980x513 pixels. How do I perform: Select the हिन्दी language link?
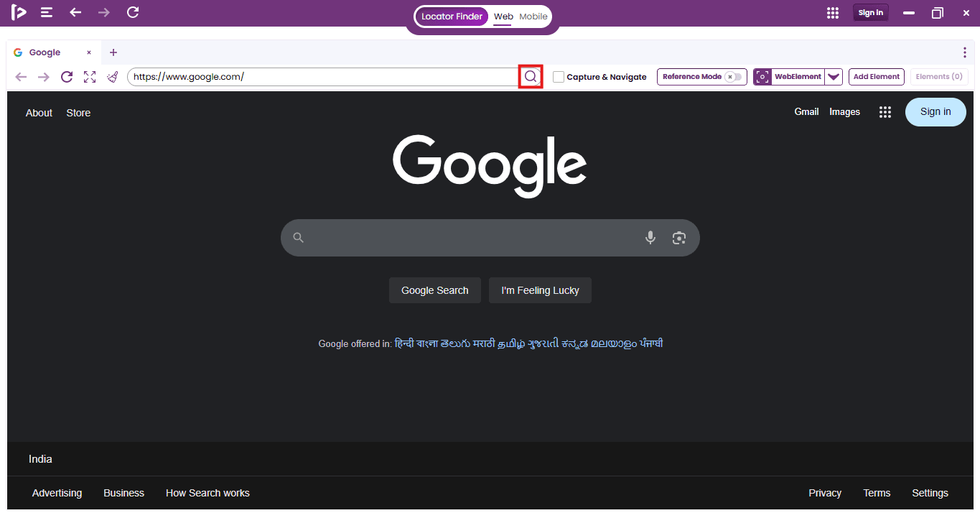(404, 343)
